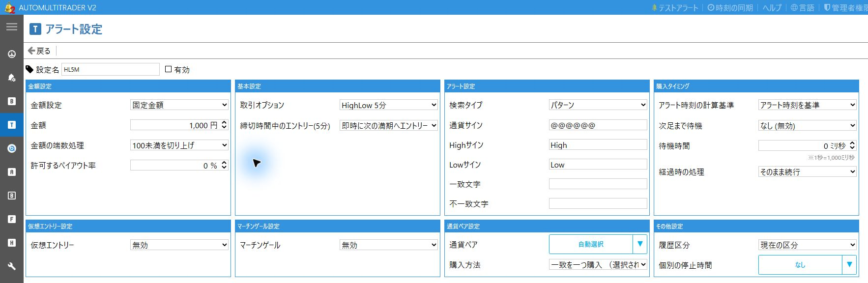This screenshot has height=283, width=868.
Task: Click the テストアラート bell in the top bar
Action: click(x=675, y=8)
